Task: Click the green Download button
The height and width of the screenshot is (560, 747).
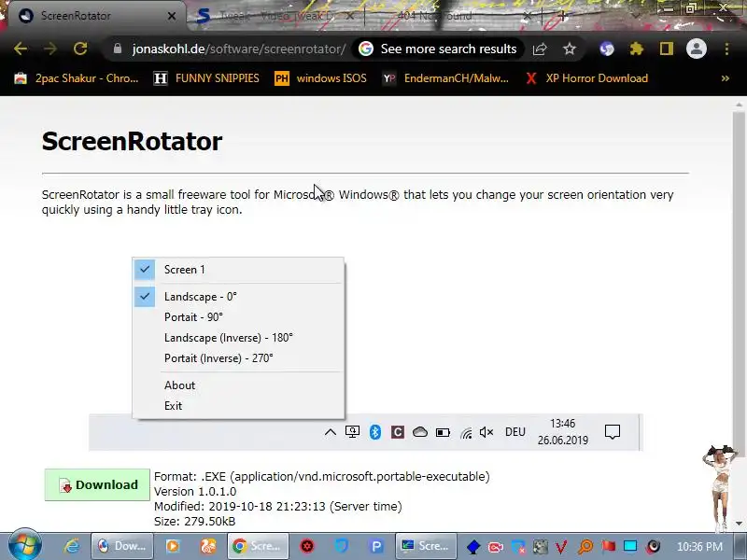Action: 97,484
